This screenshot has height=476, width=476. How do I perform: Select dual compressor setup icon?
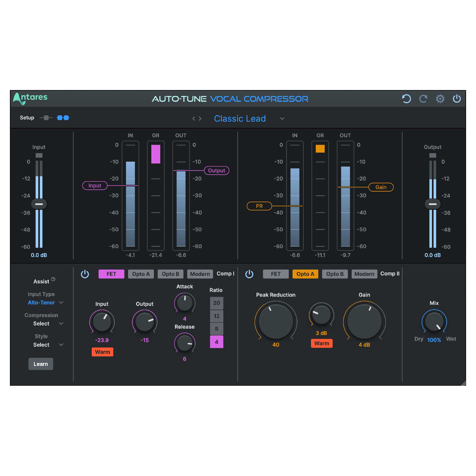(63, 118)
